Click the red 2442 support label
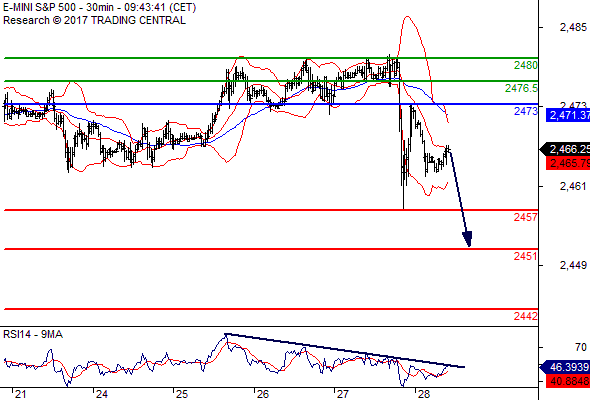590x400 pixels. coord(526,316)
